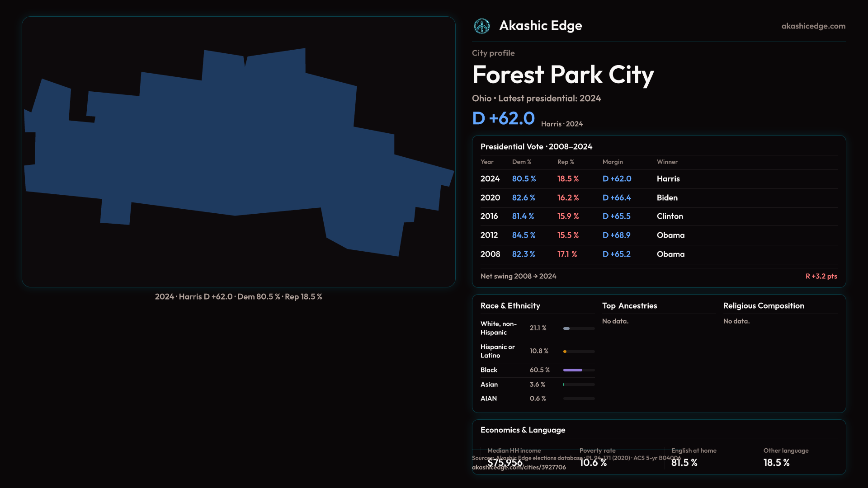Click the Hispanic or Latino orange bar
Image resolution: width=868 pixels, height=488 pixels.
565,352
